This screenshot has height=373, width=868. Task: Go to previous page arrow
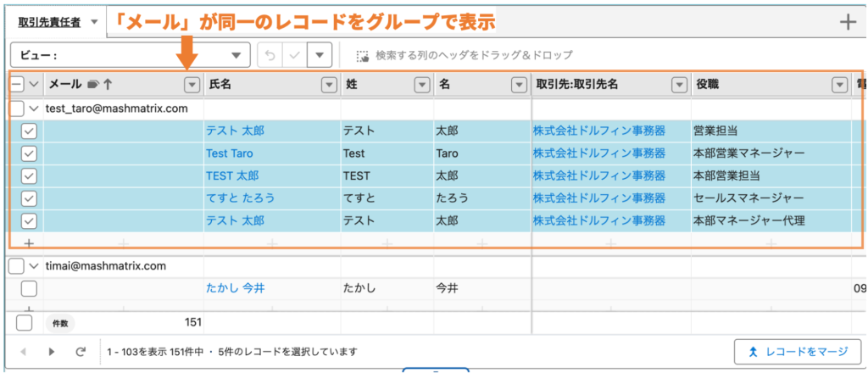coord(23,352)
